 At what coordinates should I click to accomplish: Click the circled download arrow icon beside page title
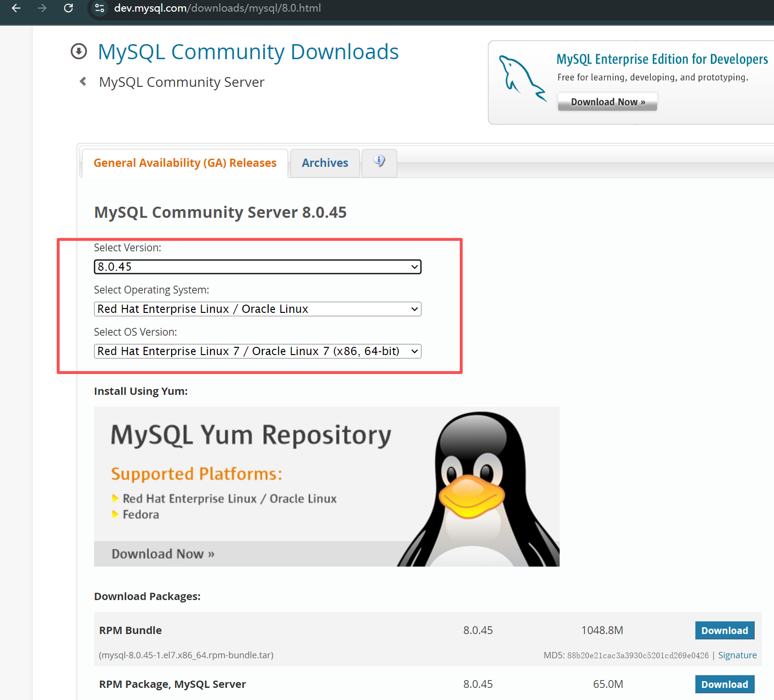click(79, 51)
